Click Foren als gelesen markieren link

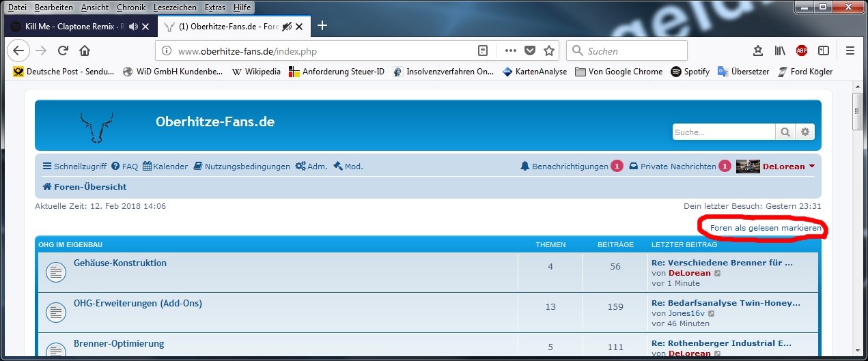765,228
